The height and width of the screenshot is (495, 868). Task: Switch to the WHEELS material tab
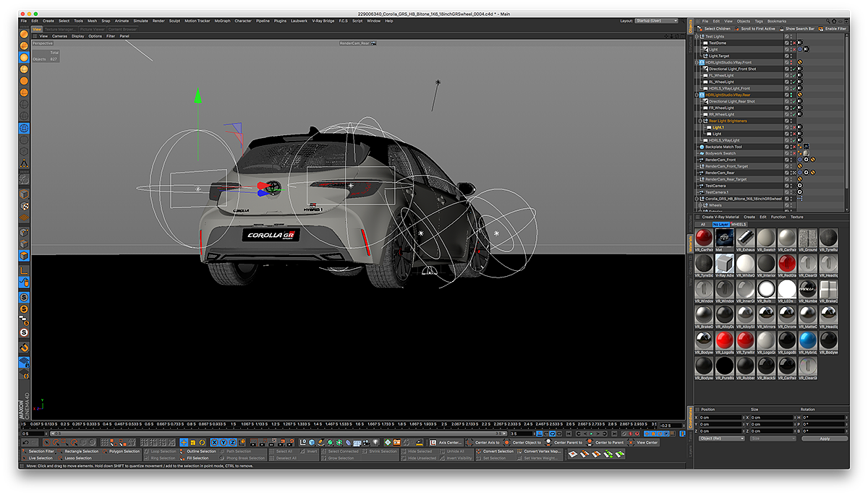[739, 224]
